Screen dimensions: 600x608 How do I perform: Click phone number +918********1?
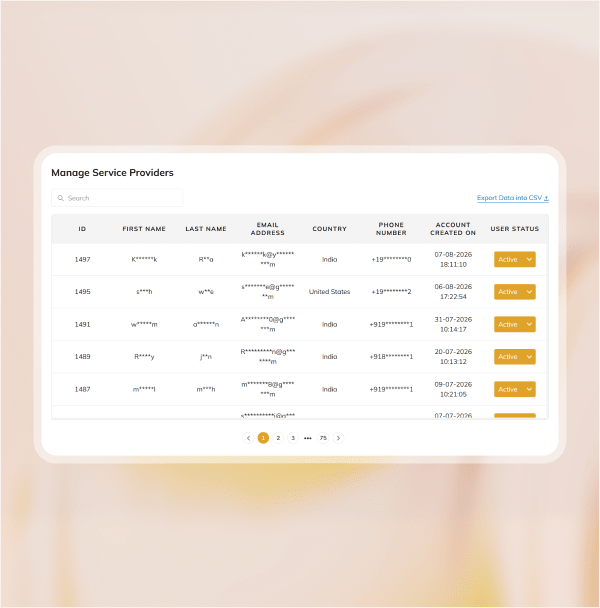(391, 357)
